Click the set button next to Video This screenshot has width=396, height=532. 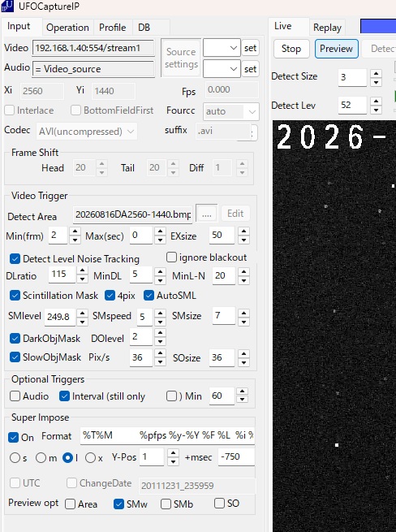click(x=250, y=48)
